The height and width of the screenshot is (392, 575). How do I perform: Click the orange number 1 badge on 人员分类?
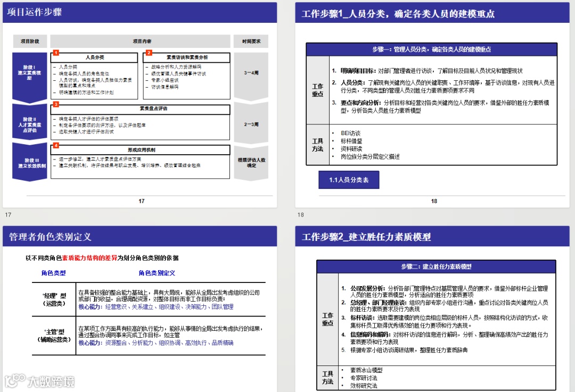[x=56, y=53]
